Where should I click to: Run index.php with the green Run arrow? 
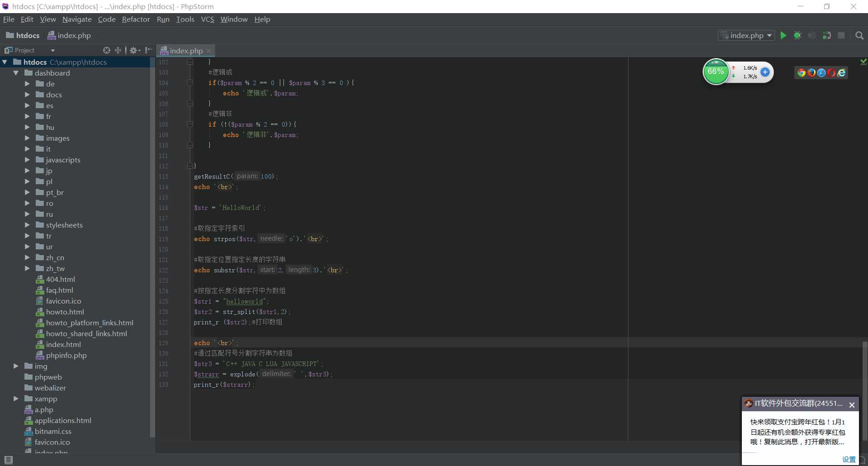(783, 35)
